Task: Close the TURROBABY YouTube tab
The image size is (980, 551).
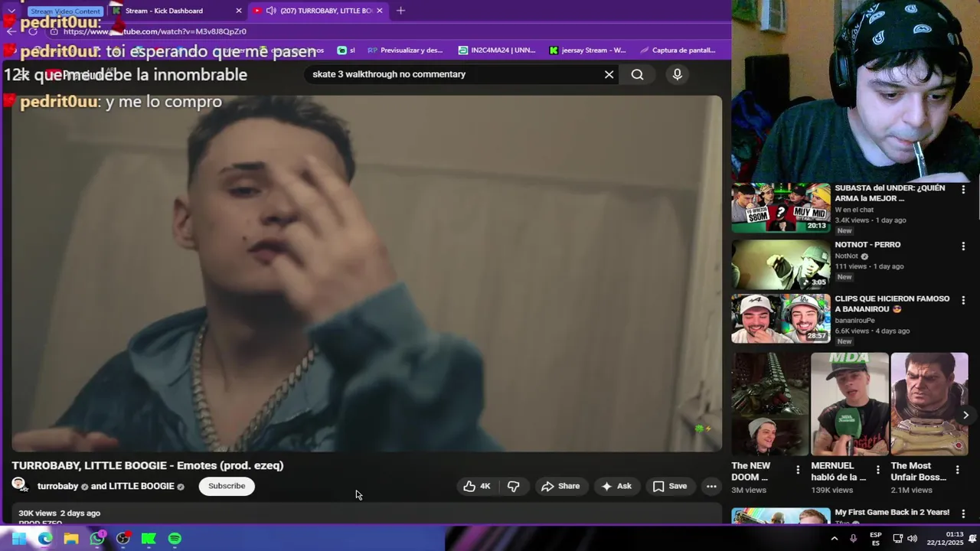Action: pyautogui.click(x=380, y=11)
